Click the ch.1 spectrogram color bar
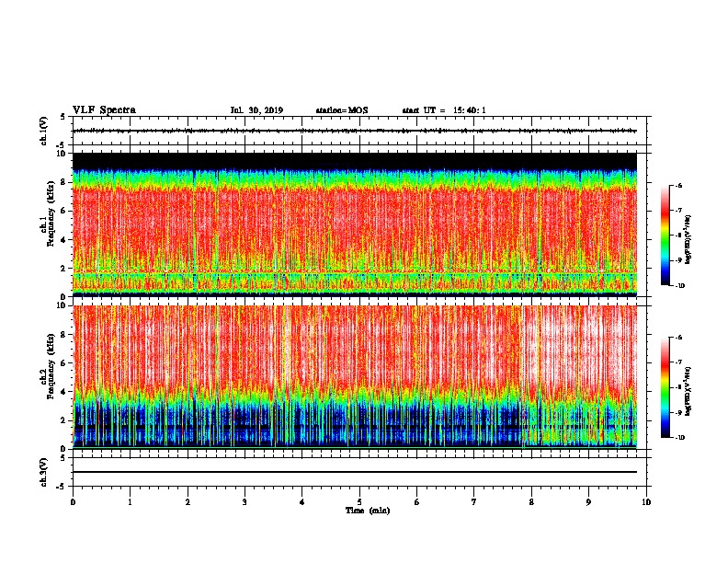The width and height of the screenshot is (728, 563). click(665, 236)
